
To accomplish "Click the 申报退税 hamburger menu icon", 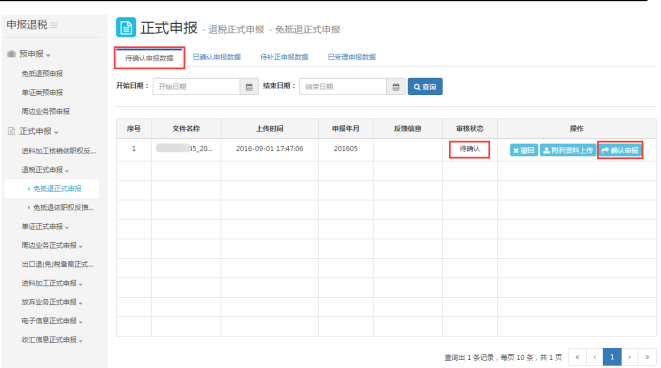I will click(x=54, y=25).
